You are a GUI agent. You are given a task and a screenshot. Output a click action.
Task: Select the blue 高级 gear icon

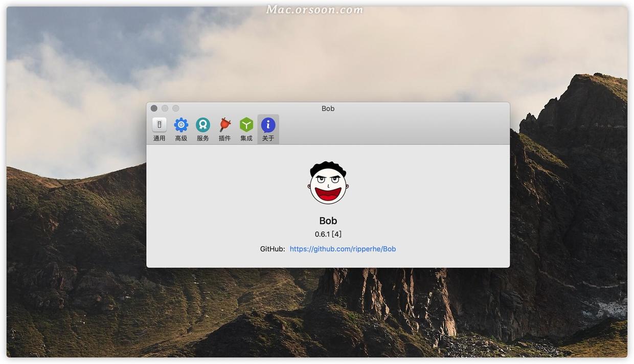181,124
